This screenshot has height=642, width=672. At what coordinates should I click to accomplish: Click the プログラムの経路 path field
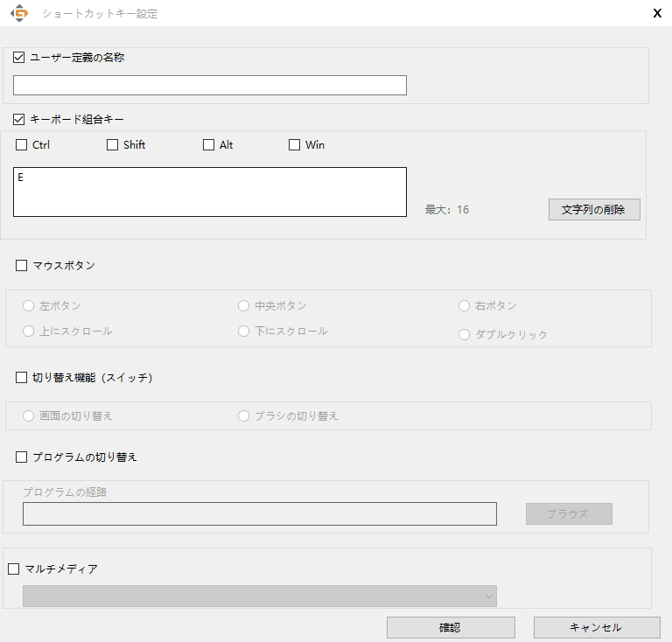pos(259,514)
